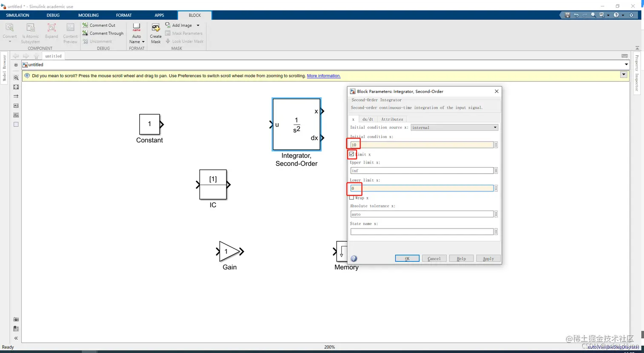This screenshot has height=353, width=644.
Task: Open the Model Browser side panel
Action: [5, 68]
